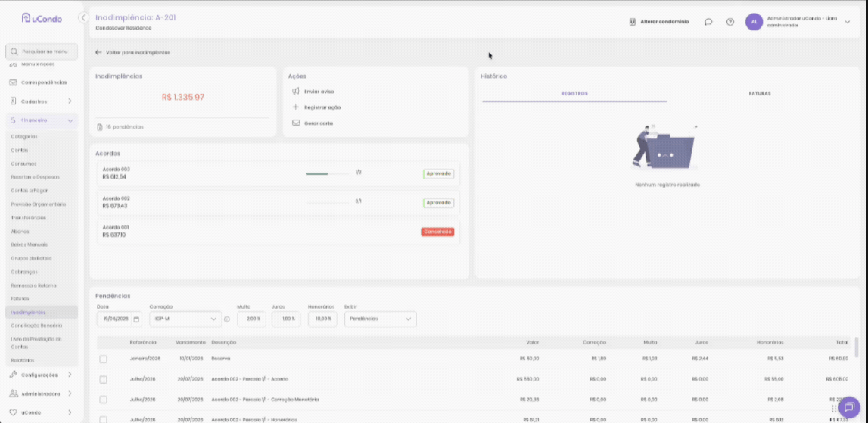The height and width of the screenshot is (423, 868).
Task: Collapse the Financeiro menu chevron
Action: coord(70,120)
